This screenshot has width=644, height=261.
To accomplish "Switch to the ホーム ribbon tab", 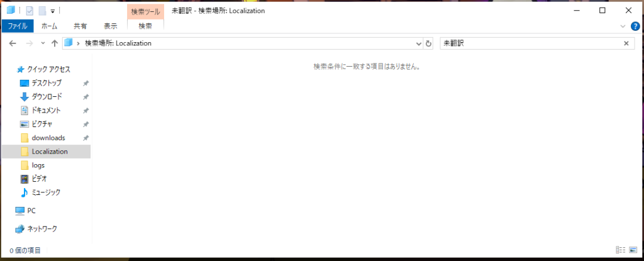I will (49, 26).
